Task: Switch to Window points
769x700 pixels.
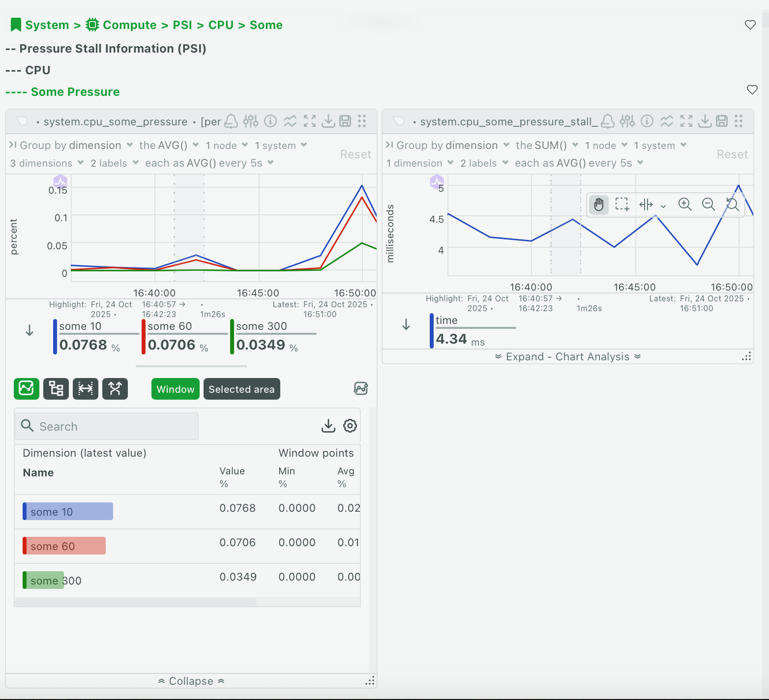Action: pos(176,389)
